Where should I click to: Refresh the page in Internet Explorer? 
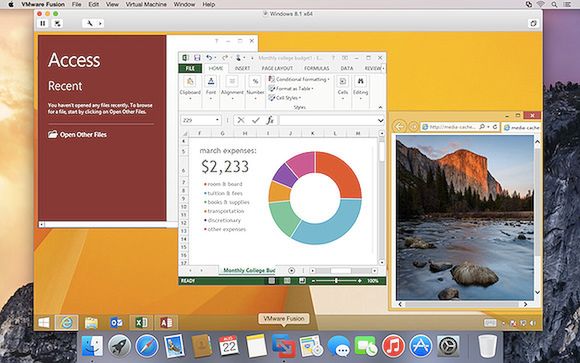(x=495, y=127)
